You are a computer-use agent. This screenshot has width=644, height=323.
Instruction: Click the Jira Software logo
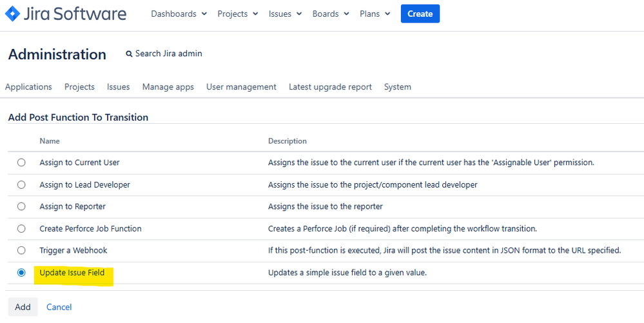66,14
